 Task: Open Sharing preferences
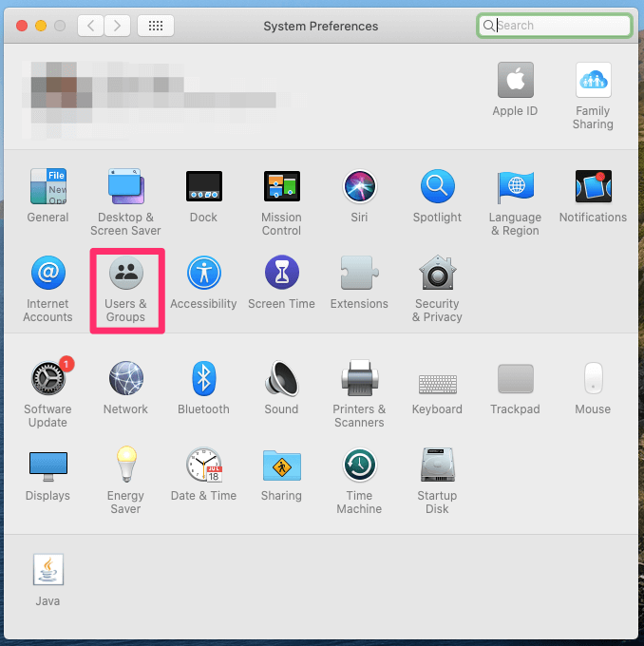pyautogui.click(x=282, y=465)
